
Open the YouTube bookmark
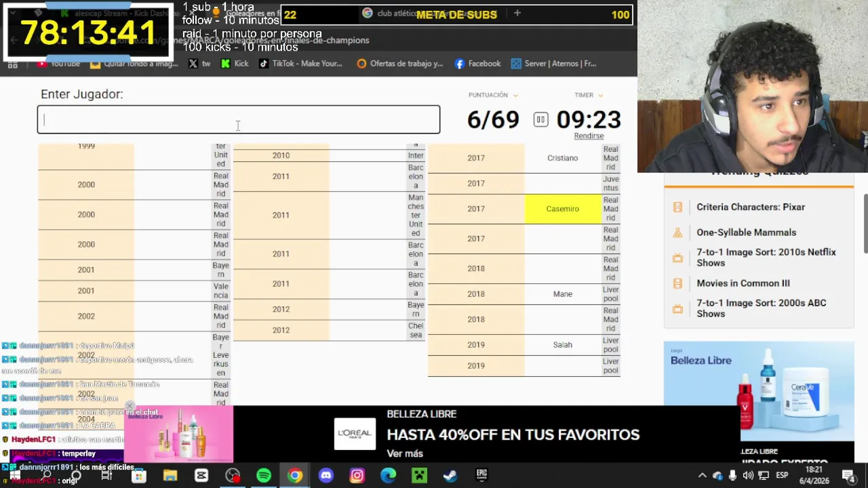coord(58,64)
